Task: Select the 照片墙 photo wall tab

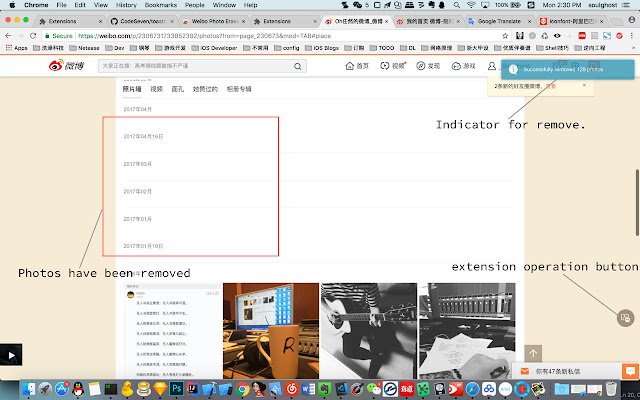Action: pos(132,89)
